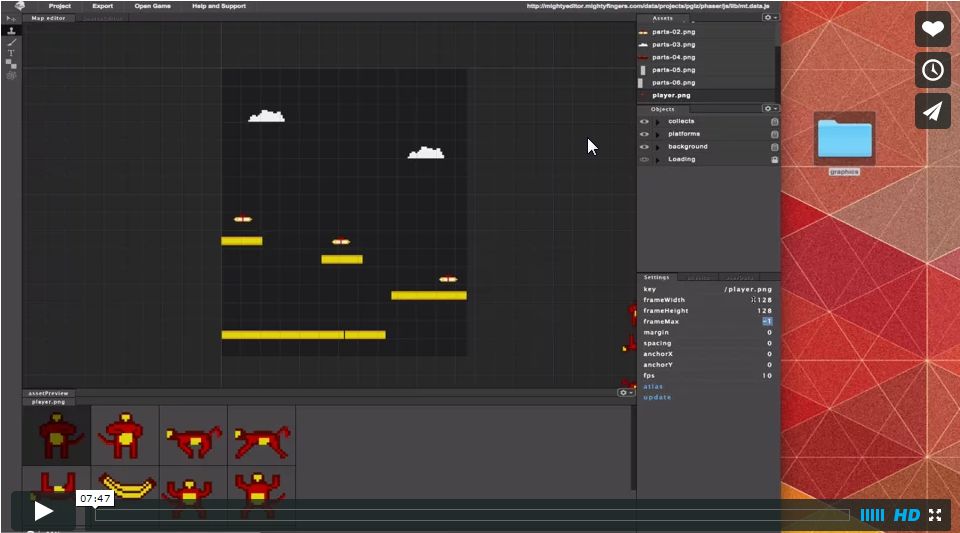
Task: Toggle HD quality on video player
Action: pos(907,515)
